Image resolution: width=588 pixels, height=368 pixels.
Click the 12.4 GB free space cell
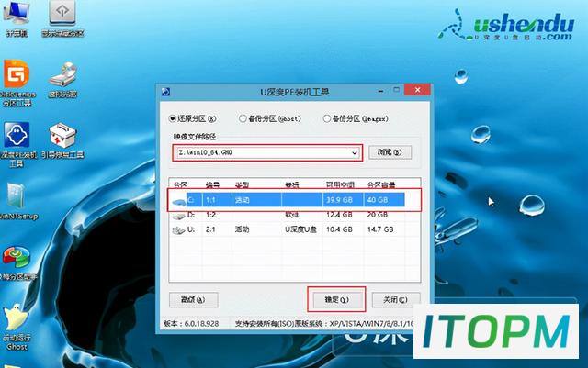tap(339, 215)
